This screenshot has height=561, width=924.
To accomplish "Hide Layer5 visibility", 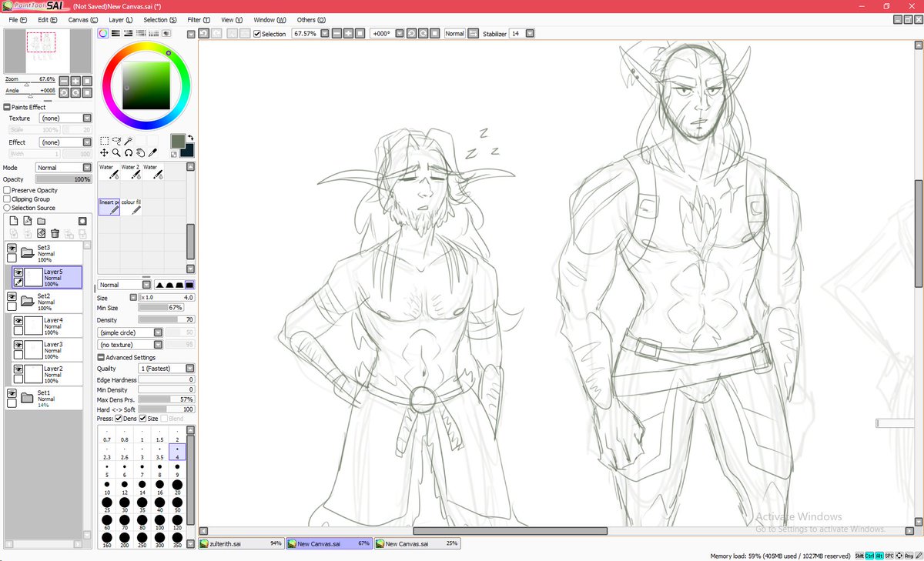I will pyautogui.click(x=18, y=272).
